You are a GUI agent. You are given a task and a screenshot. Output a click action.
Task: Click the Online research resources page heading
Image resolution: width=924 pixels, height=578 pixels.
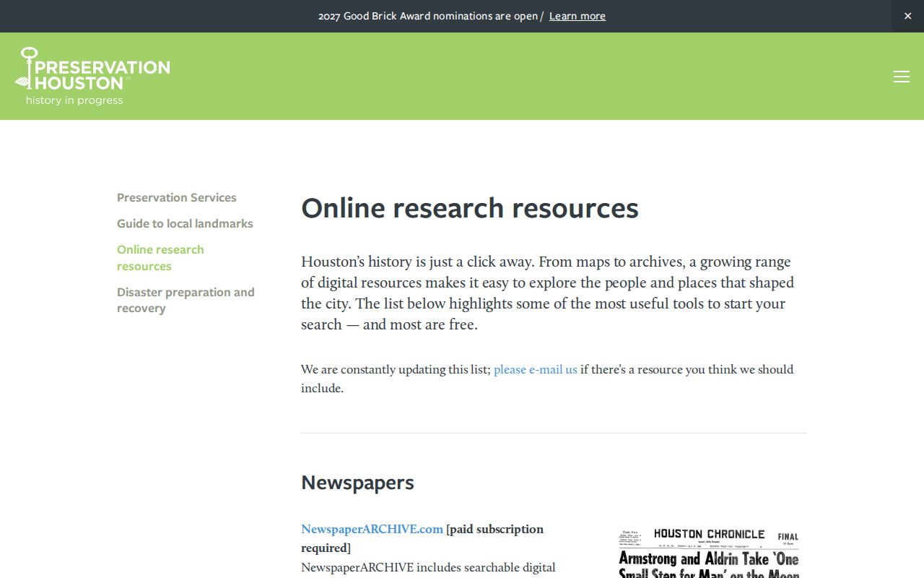pyautogui.click(x=470, y=208)
